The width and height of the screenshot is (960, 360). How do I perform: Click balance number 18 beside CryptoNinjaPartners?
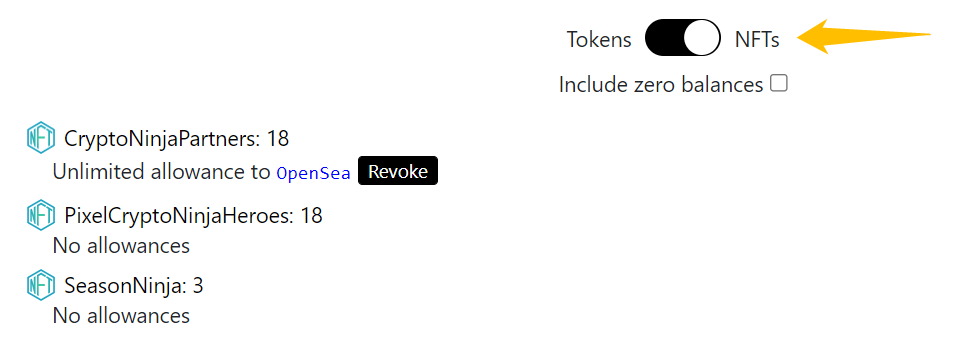click(277, 138)
